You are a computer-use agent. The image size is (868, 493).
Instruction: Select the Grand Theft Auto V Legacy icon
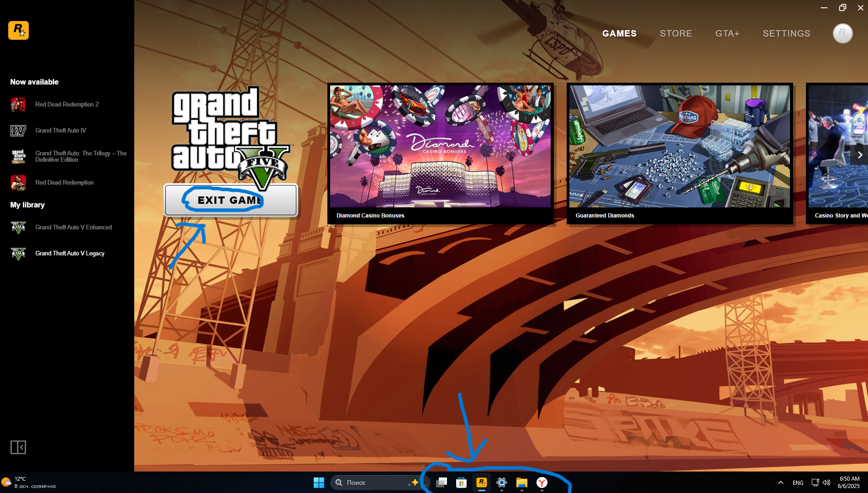pyautogui.click(x=18, y=253)
